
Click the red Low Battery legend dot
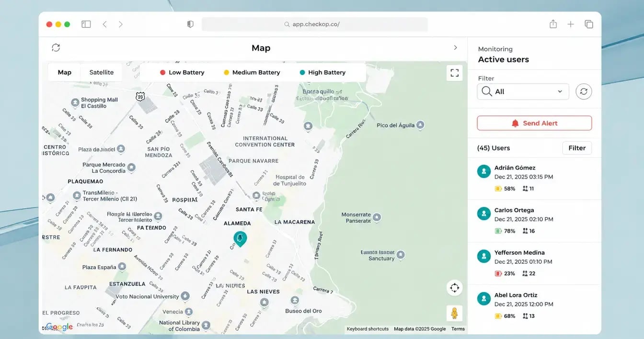pos(162,72)
